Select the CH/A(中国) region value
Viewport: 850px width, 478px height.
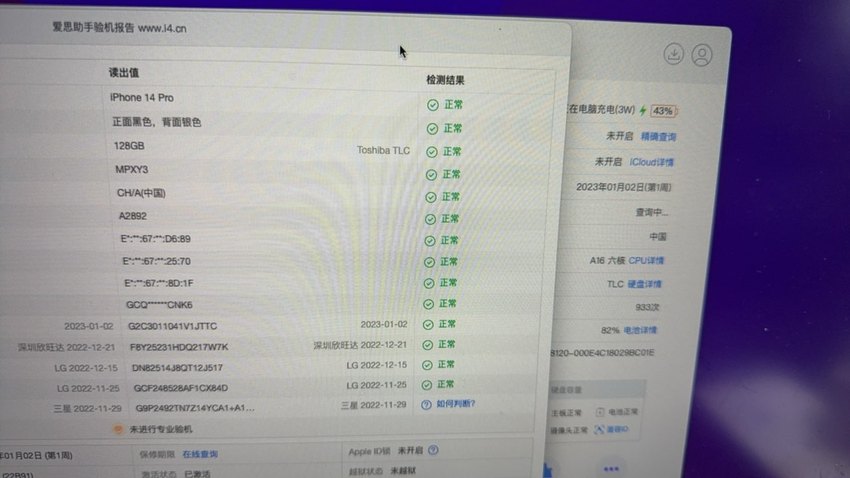pyautogui.click(x=141, y=193)
